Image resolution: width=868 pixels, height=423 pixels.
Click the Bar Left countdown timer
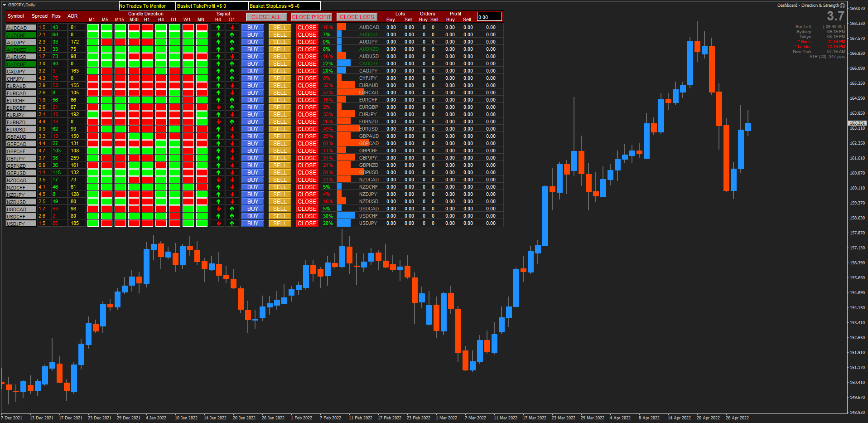pos(834,27)
